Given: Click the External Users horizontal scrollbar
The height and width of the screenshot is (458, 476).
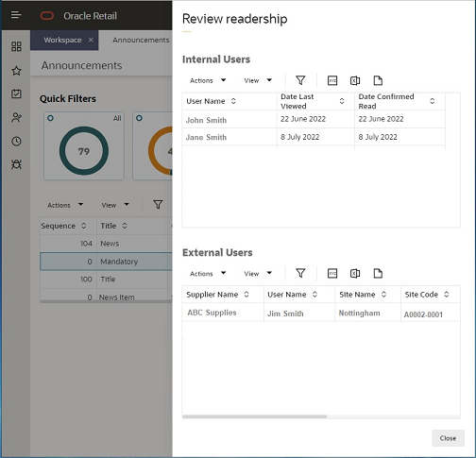Looking at the screenshot, I should (x=254, y=416).
